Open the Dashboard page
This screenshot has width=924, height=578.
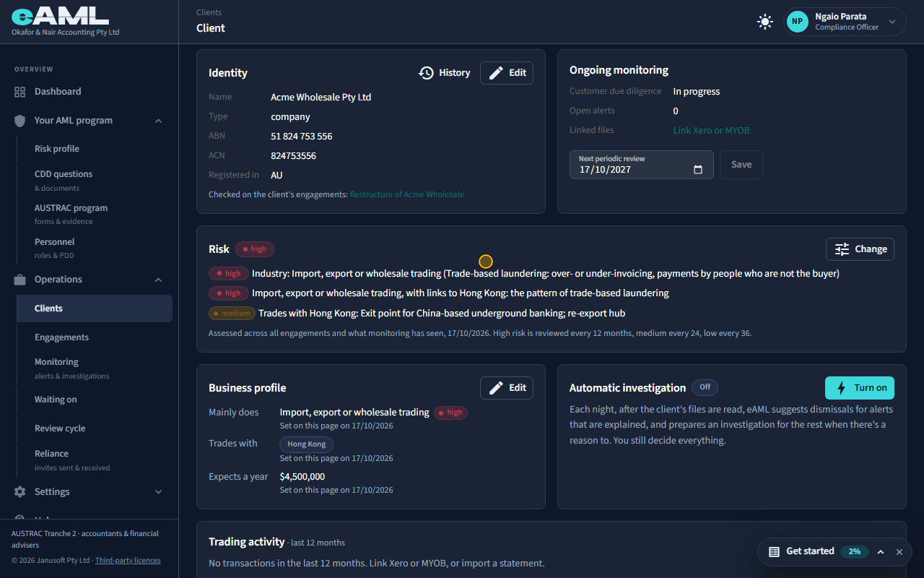(x=89, y=92)
